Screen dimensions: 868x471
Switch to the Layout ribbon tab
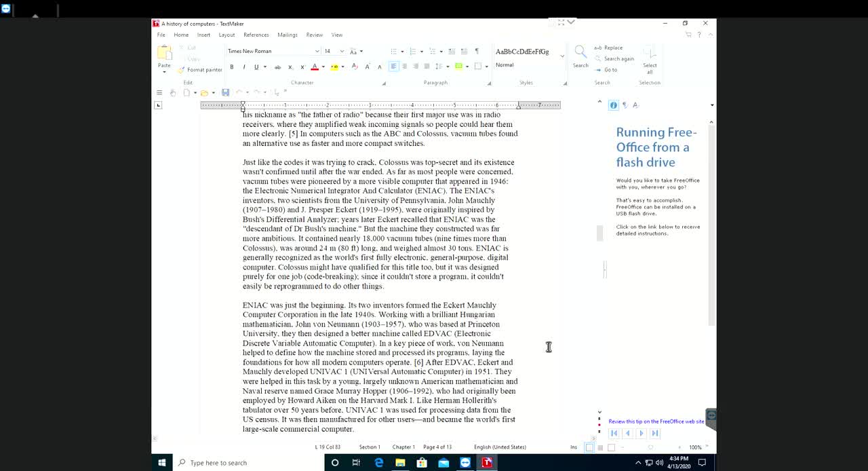tap(226, 35)
